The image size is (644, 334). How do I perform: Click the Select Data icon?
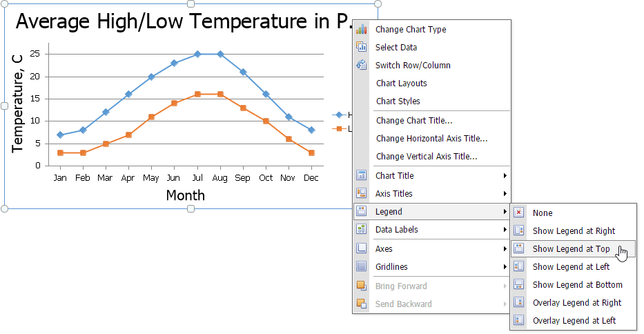click(x=361, y=47)
